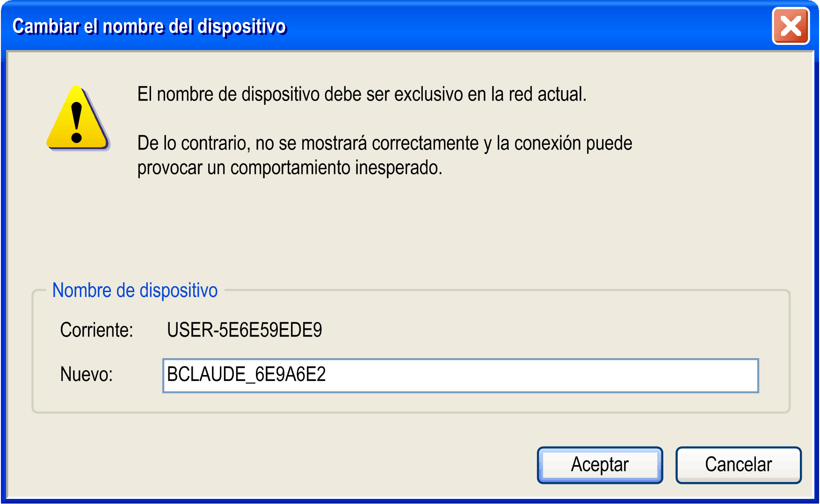Click the line "provocar un comportamiento inesperado"

pos(289,168)
